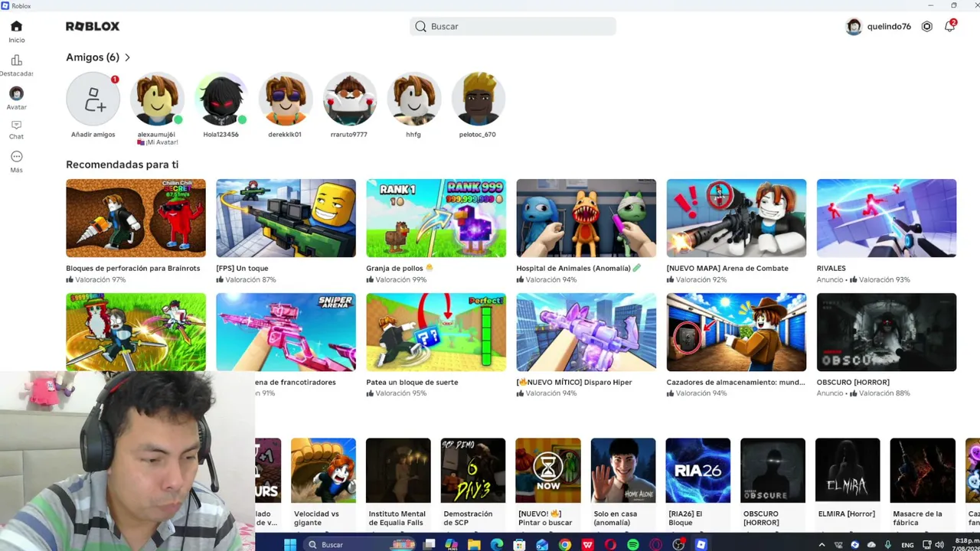Open Velocidad vs gigante thumbnail

pos(323,471)
